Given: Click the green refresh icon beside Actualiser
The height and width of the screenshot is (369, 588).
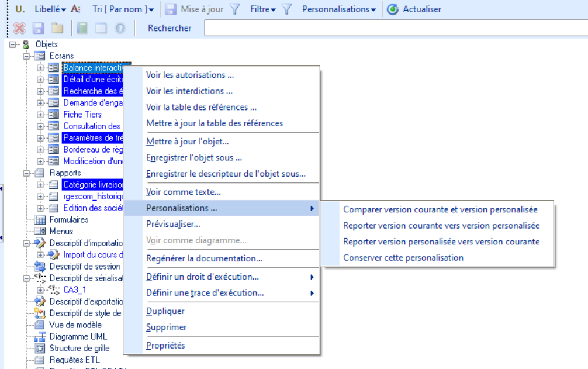Looking at the screenshot, I should pos(393,9).
